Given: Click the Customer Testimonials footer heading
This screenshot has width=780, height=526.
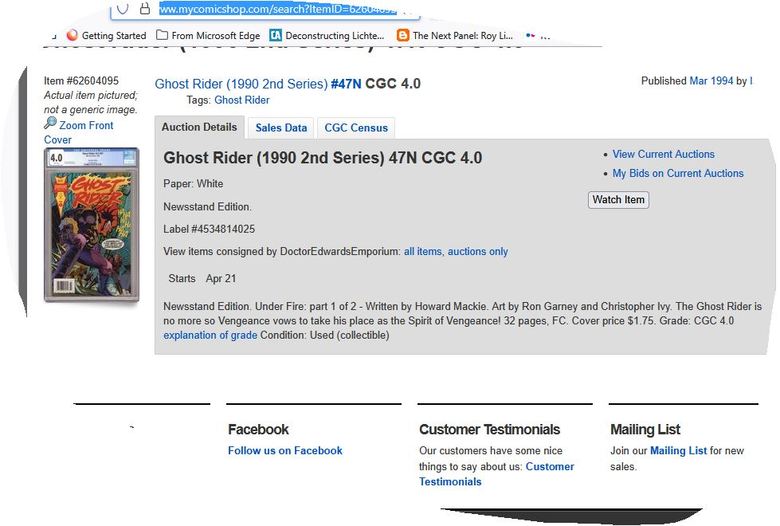Looking at the screenshot, I should point(489,429).
